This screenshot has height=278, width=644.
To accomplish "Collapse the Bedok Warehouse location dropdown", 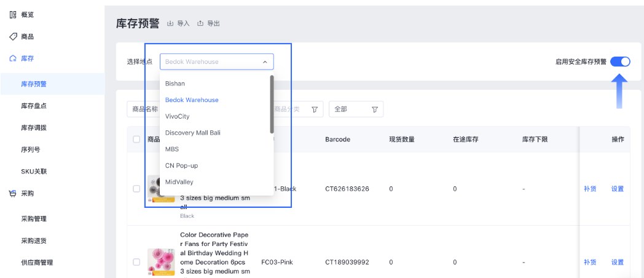I will coord(265,62).
